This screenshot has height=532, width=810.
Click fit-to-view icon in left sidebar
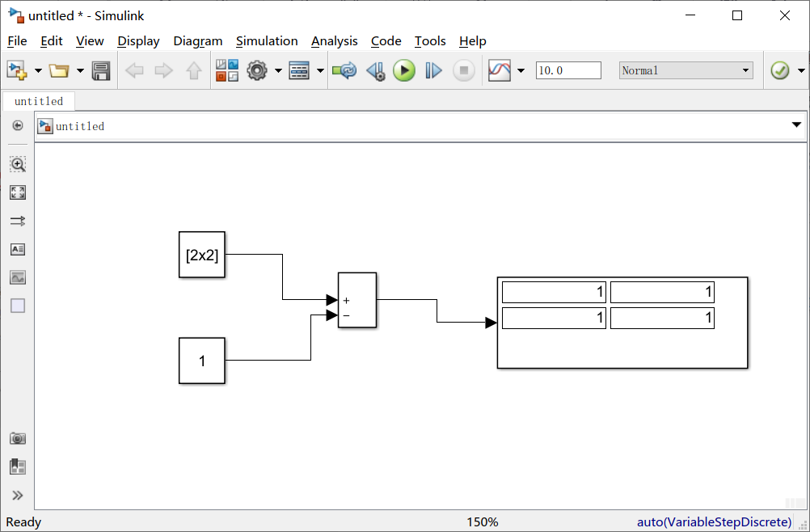[x=17, y=192]
